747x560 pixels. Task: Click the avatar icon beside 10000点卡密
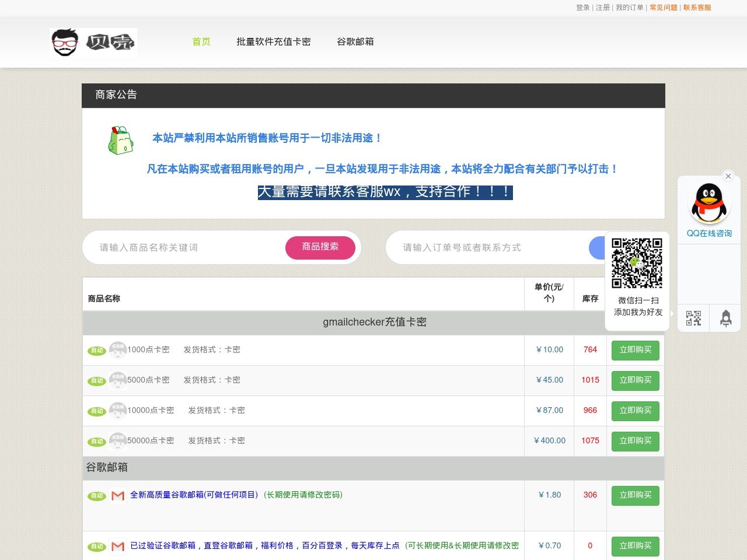coord(118,411)
